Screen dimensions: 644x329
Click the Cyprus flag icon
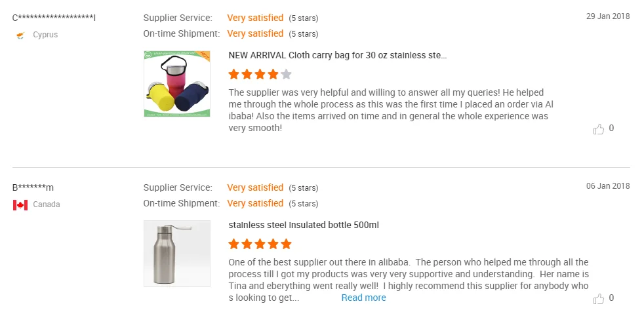pos(20,35)
